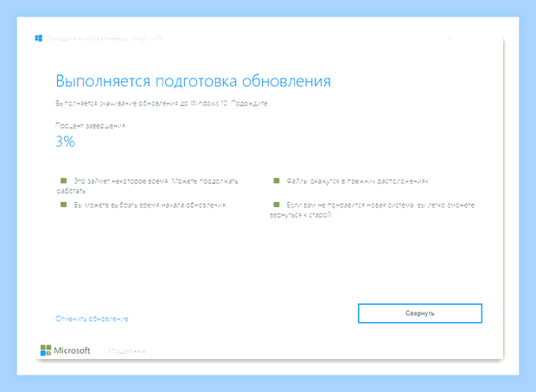Click the Microsoft logo

(66, 351)
